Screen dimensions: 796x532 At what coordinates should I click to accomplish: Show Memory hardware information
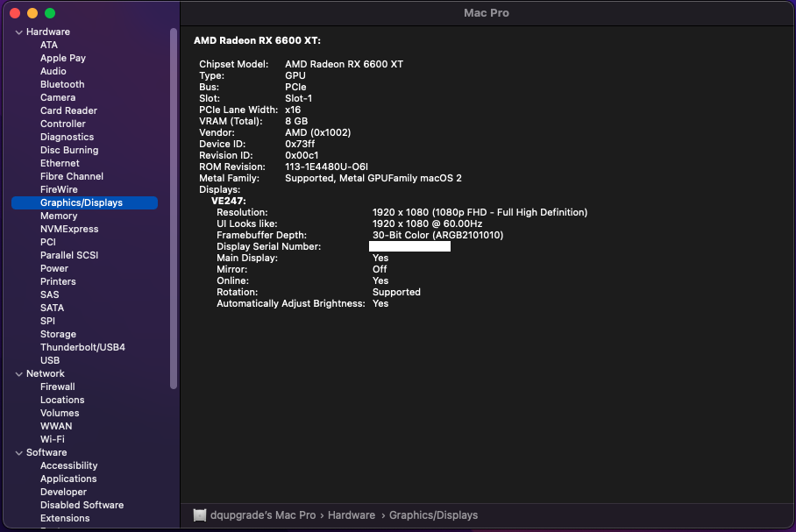[59, 216]
